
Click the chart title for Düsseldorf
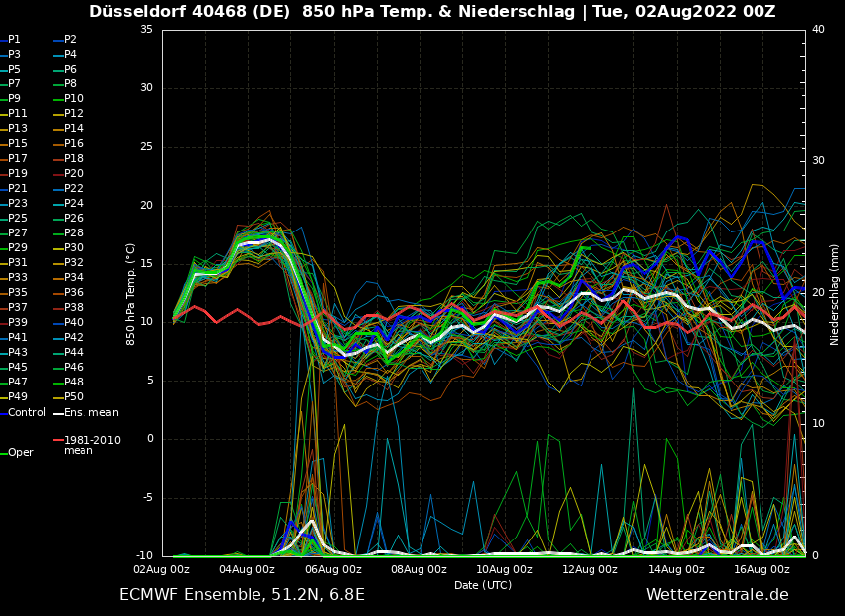click(x=432, y=12)
